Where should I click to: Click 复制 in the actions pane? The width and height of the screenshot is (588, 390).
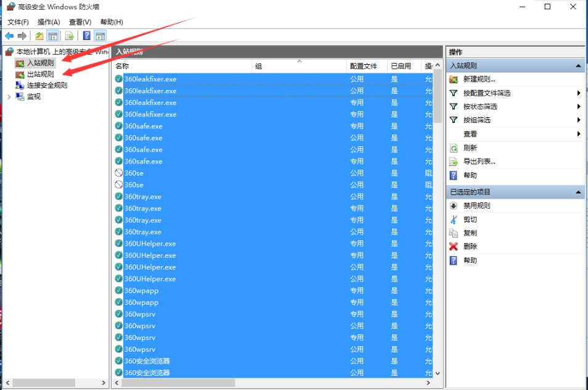tap(470, 233)
